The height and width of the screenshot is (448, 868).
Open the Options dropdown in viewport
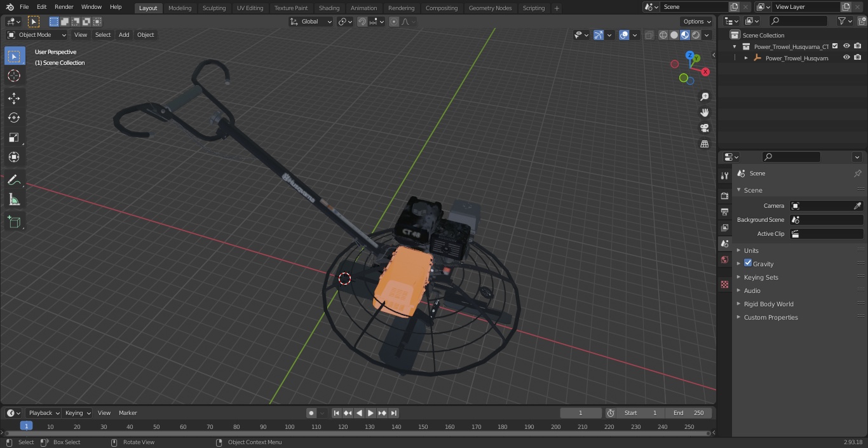(x=697, y=22)
